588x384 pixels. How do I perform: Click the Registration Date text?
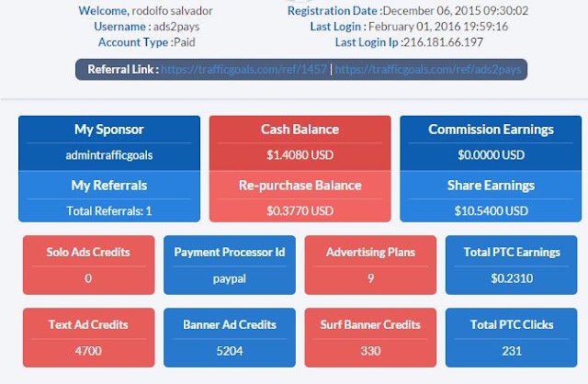[408, 11]
